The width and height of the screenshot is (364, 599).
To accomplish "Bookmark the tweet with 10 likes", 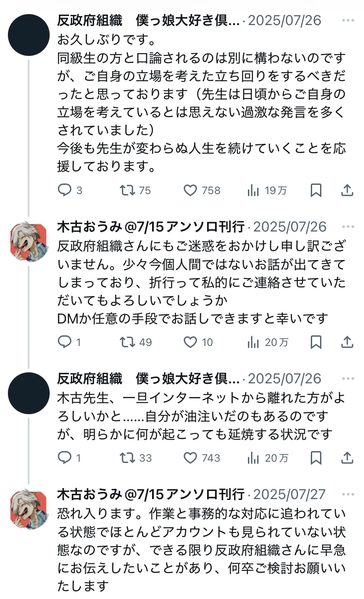I will (x=316, y=342).
